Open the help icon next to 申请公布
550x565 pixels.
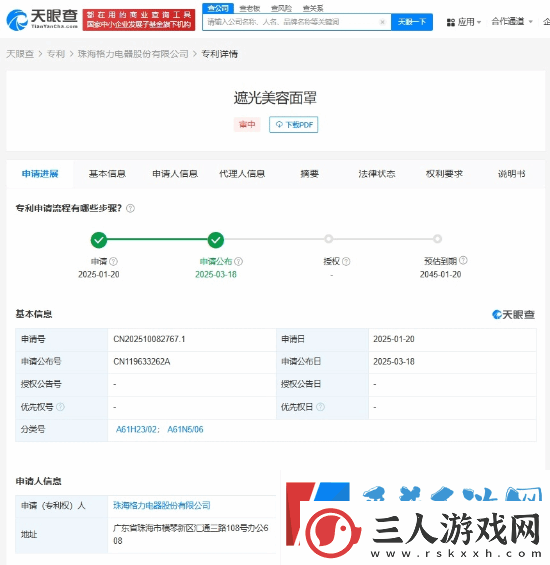pos(239,261)
